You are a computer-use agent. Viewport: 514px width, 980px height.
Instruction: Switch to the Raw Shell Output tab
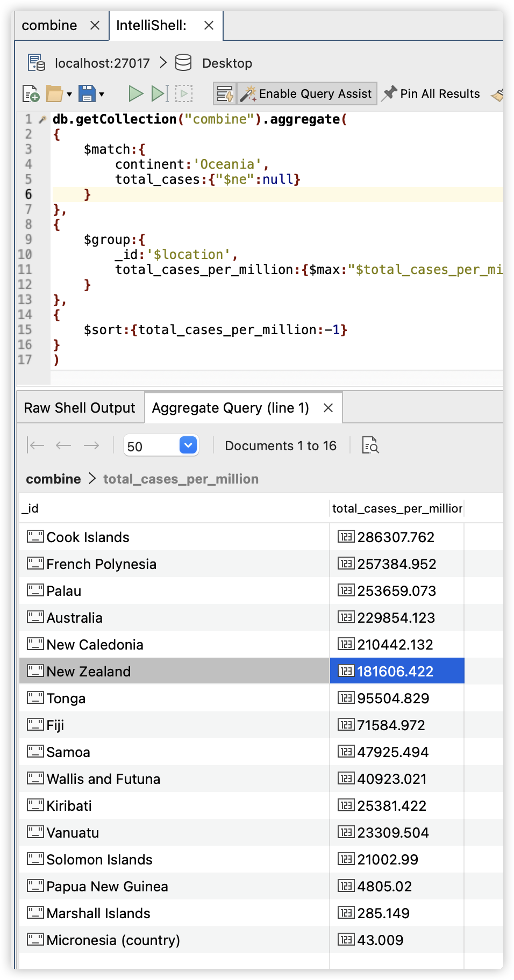tap(80, 408)
